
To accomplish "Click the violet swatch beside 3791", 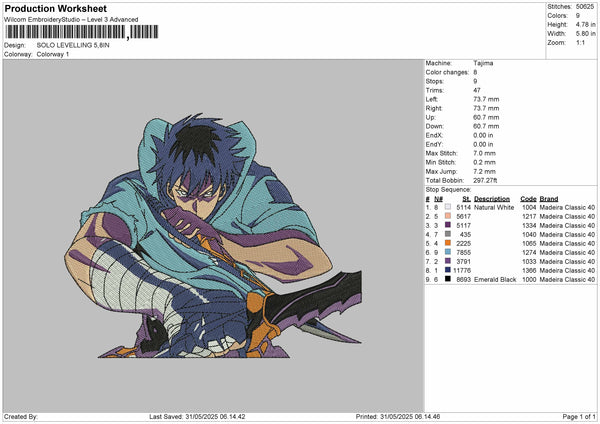I will point(448,261).
